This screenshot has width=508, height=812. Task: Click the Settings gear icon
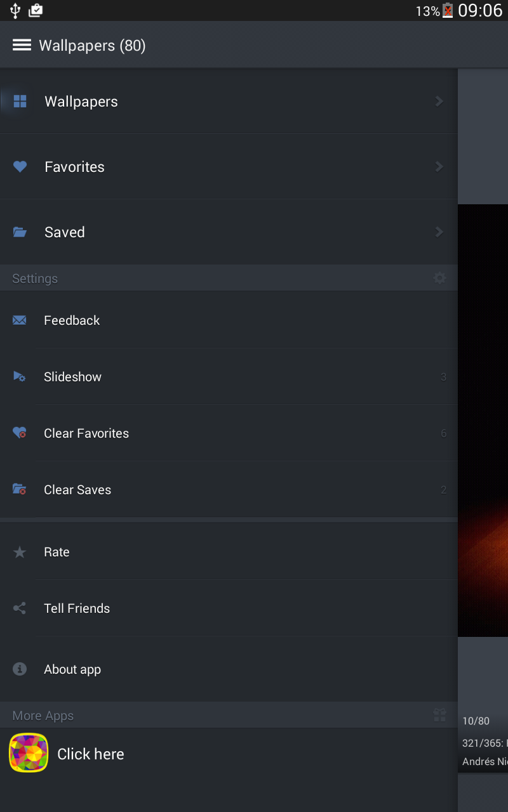(439, 278)
